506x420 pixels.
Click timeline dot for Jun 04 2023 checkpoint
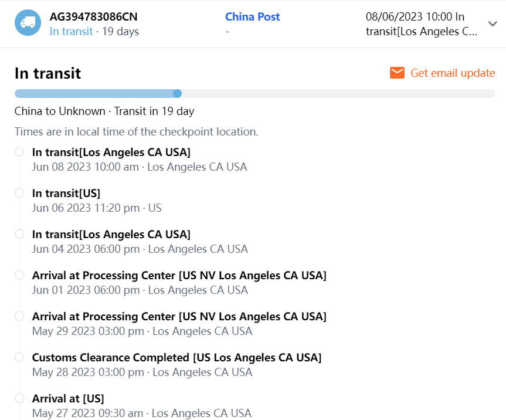point(19,234)
